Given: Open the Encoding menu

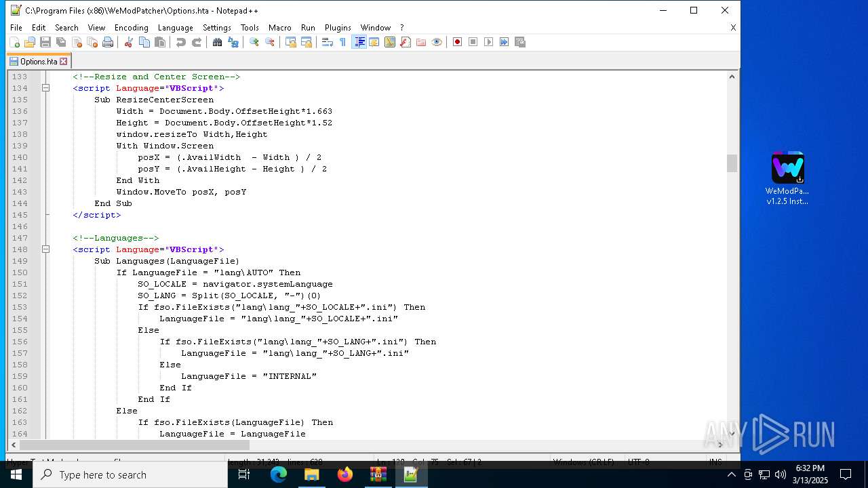Looking at the screenshot, I should point(131,28).
